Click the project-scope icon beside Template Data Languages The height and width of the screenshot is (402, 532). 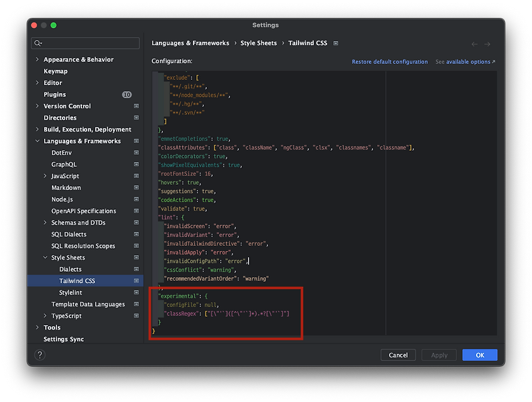tap(136, 304)
